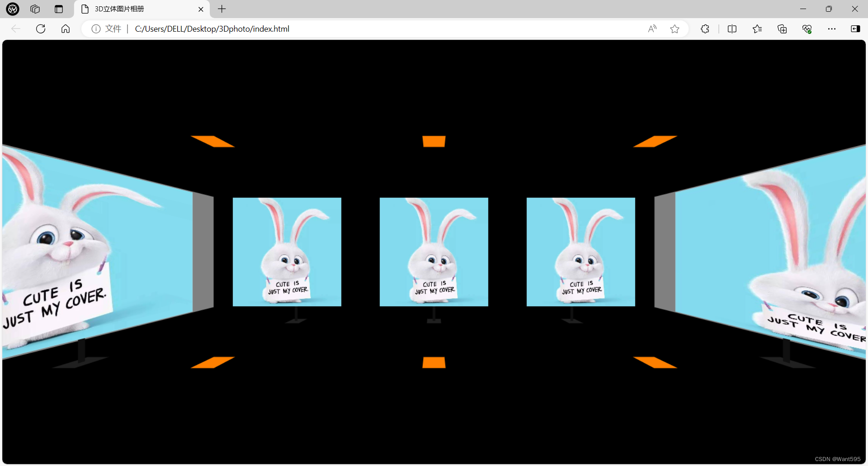Add this page to favorites
This screenshot has width=868, height=466.
point(675,29)
